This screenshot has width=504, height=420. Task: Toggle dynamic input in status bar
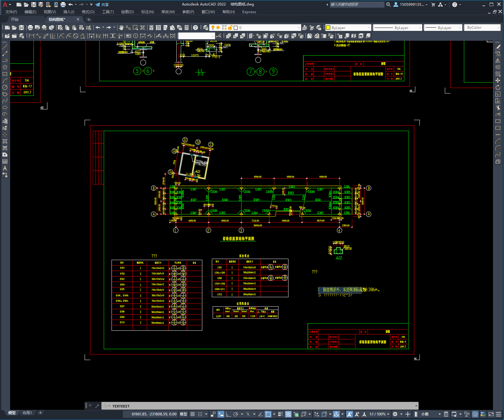coord(221,414)
